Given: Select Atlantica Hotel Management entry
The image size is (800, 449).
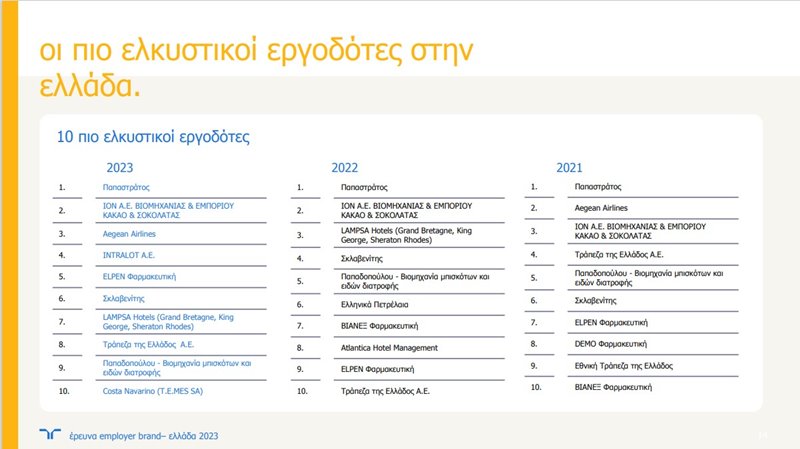Looking at the screenshot, I should point(390,348).
